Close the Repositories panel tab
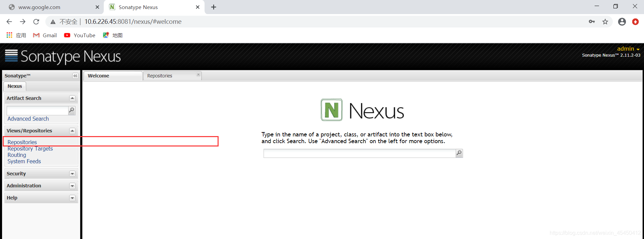Image resolution: width=644 pixels, height=239 pixels. coord(198,74)
